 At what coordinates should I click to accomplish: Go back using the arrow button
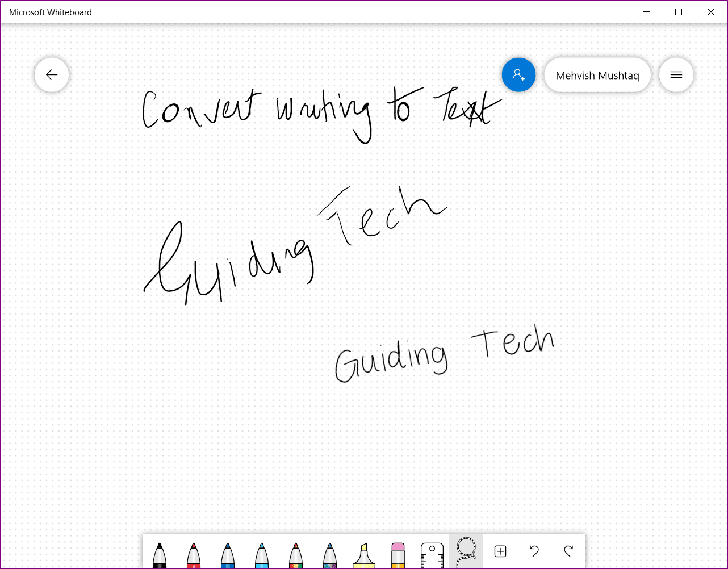pyautogui.click(x=52, y=74)
